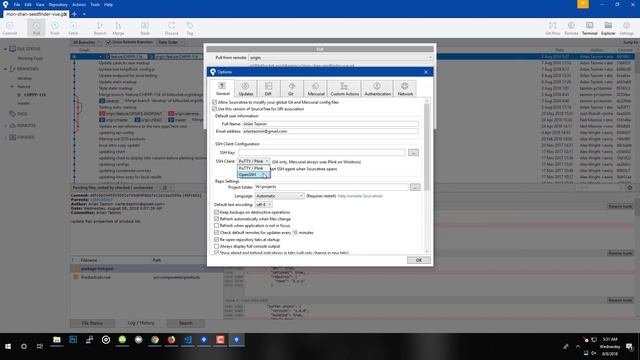
Task: Click the Commit toolbar icon
Action: pyautogui.click(x=9, y=28)
